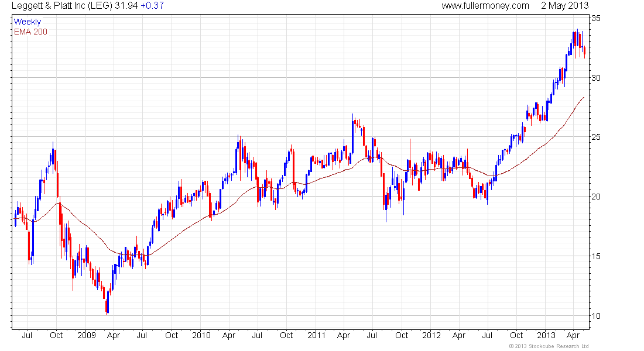The image size is (644, 351).
Task: Click the 30 price level on right axis
Action: 595,78
